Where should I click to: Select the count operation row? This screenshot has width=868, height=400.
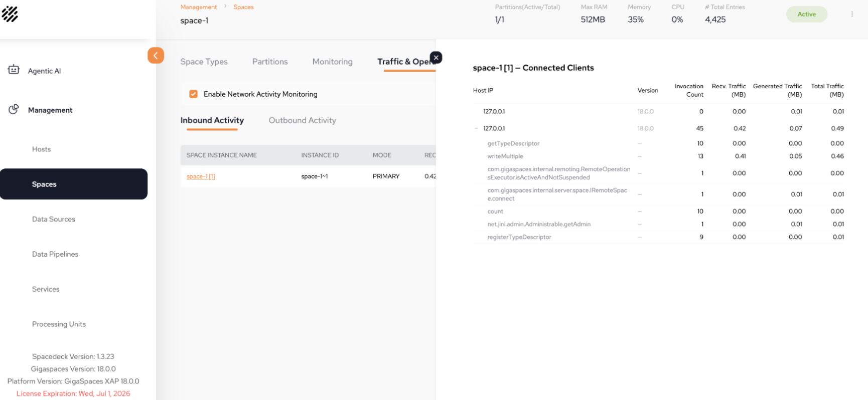[x=658, y=211]
